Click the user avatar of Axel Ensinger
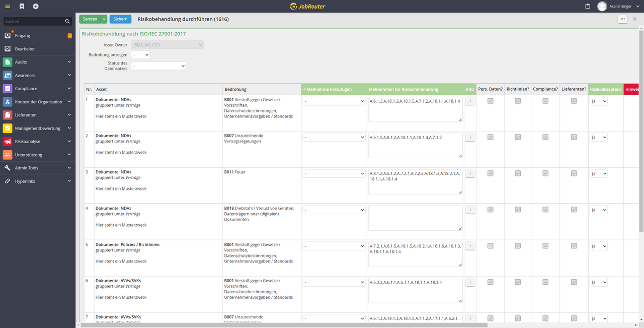Viewport: 644px width, 328px height. [602, 6]
